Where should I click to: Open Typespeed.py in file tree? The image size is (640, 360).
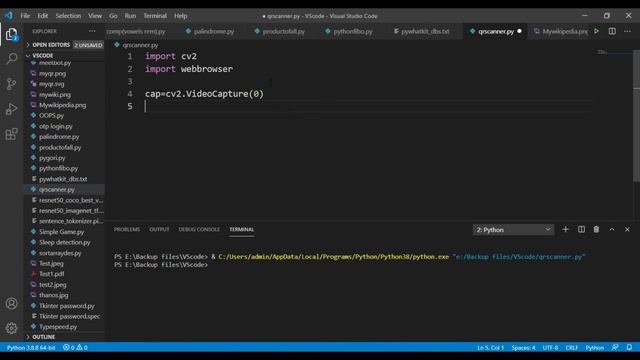click(x=64, y=327)
